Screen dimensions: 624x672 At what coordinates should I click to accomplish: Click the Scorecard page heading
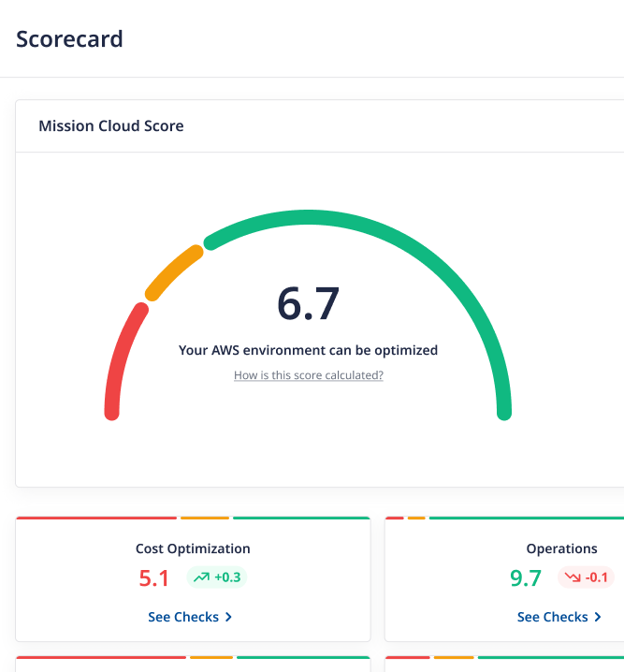69,39
